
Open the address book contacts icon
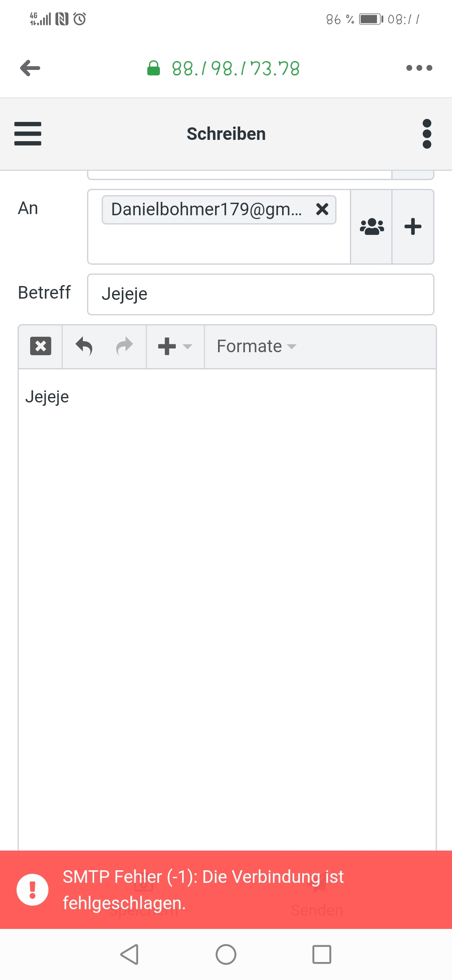372,227
